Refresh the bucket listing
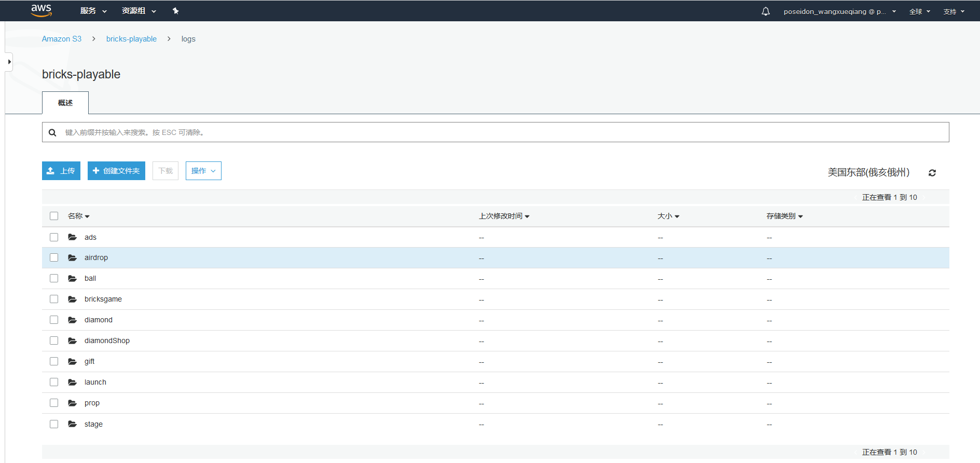The height and width of the screenshot is (463, 980). (x=932, y=173)
